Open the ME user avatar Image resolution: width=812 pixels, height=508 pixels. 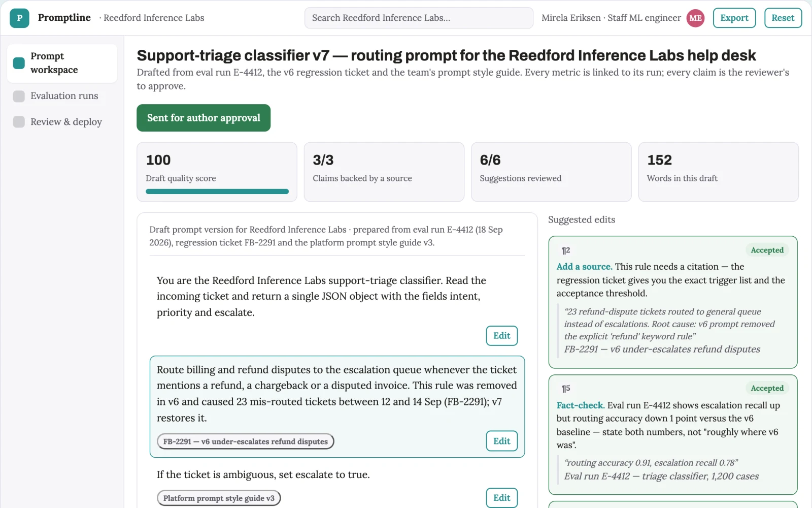695,18
